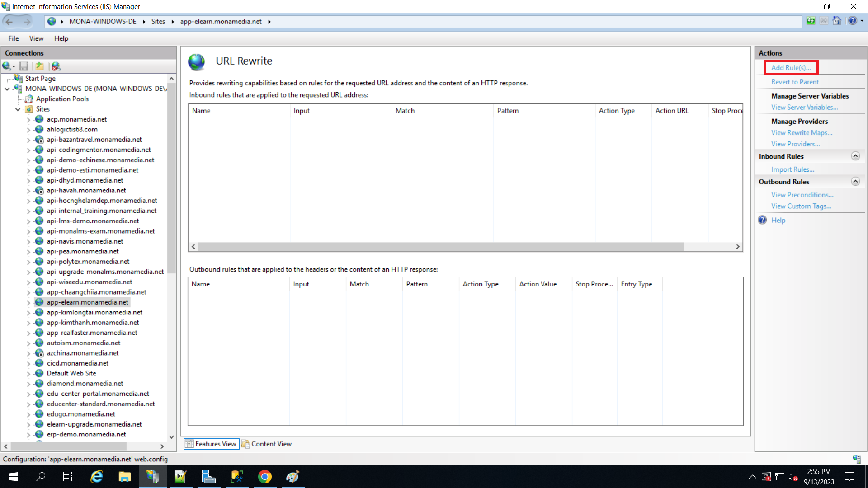Click the blue Help icon in Actions pane

pyautogui.click(x=763, y=220)
